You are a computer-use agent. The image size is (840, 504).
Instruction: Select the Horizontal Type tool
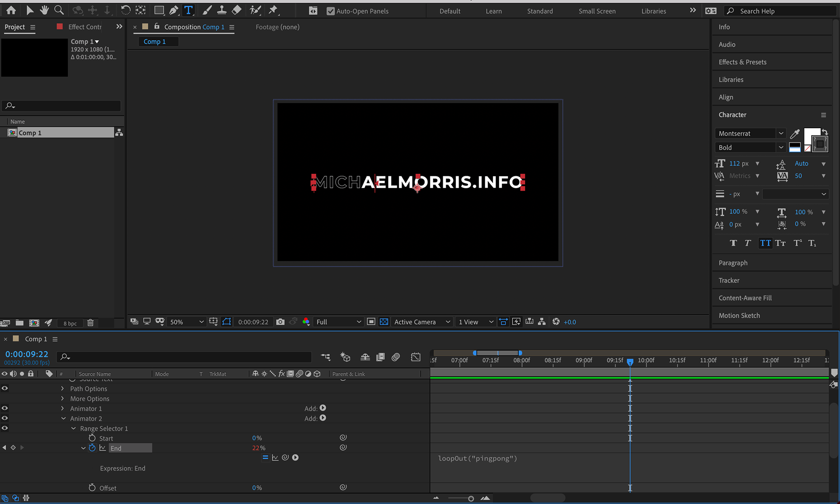click(x=189, y=10)
